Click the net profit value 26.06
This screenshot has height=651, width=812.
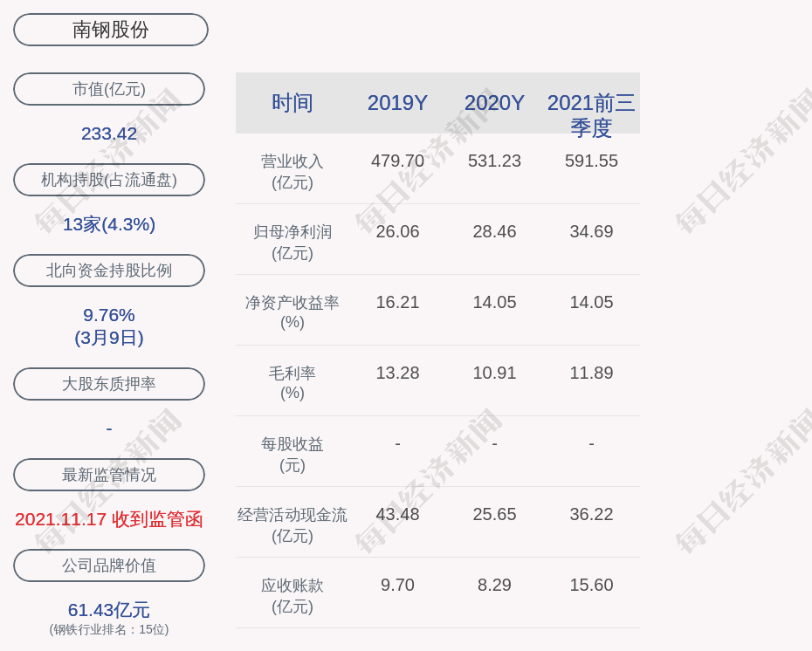point(397,231)
